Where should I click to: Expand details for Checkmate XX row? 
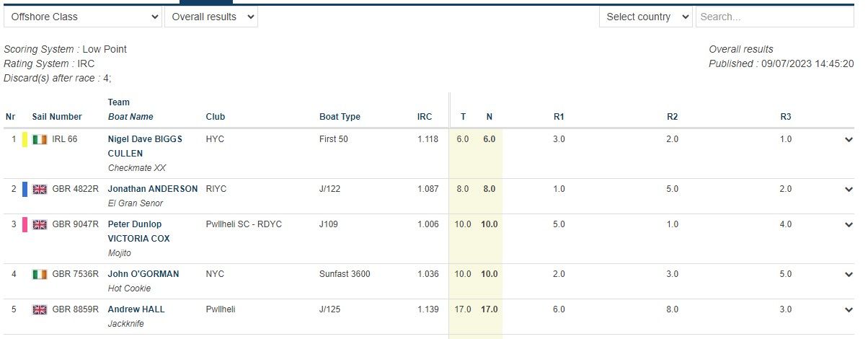[849, 140]
